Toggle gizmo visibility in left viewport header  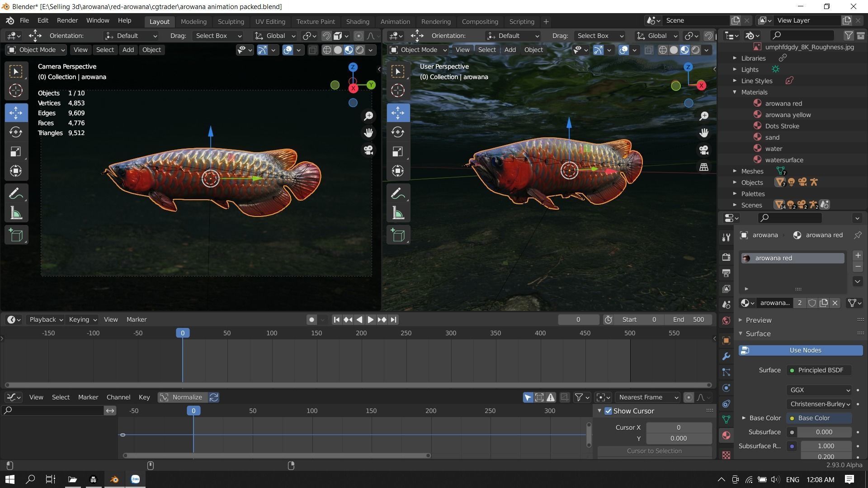click(262, 50)
